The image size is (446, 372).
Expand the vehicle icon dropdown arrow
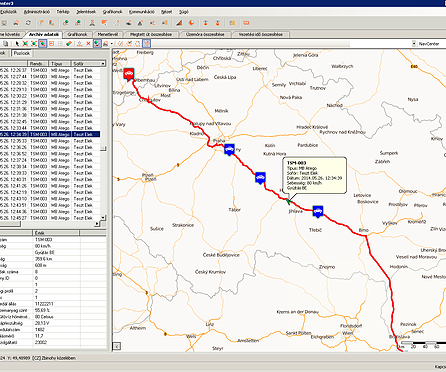112,44
